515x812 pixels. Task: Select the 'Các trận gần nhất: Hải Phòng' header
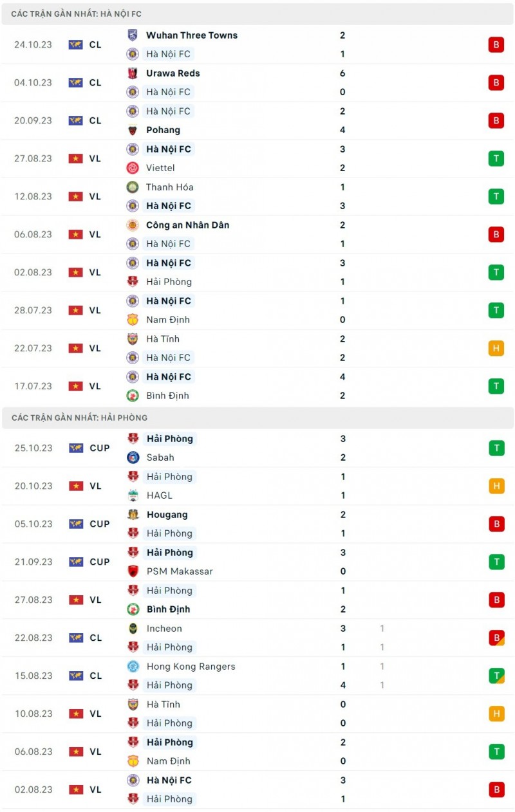tap(79, 418)
